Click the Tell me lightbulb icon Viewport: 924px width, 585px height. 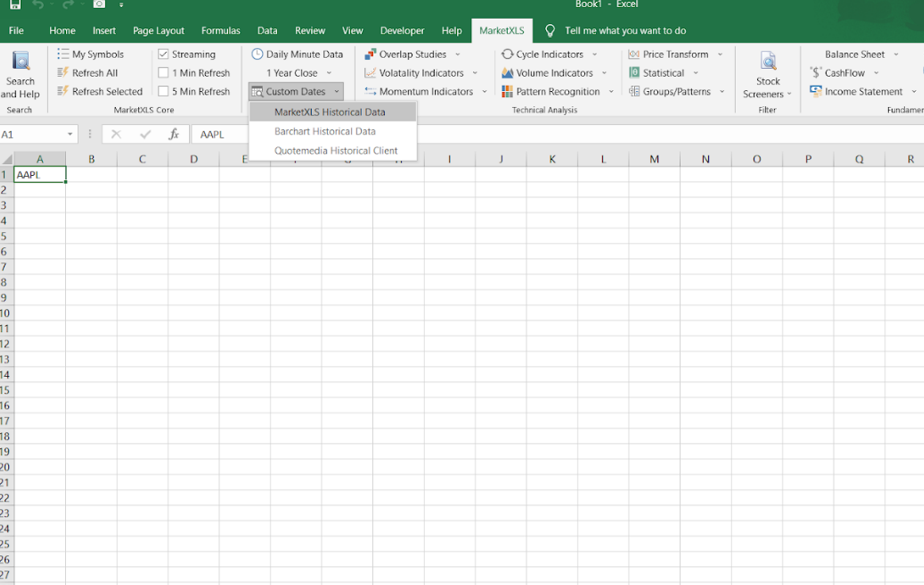(x=550, y=31)
